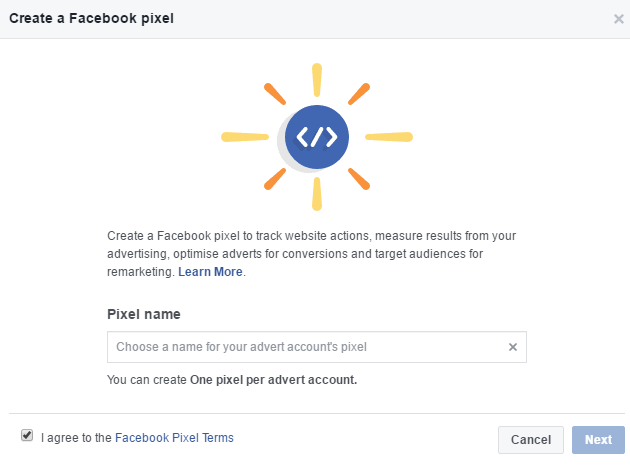The image size is (630, 465).
Task: Open the Learn More link
Action: [210, 271]
